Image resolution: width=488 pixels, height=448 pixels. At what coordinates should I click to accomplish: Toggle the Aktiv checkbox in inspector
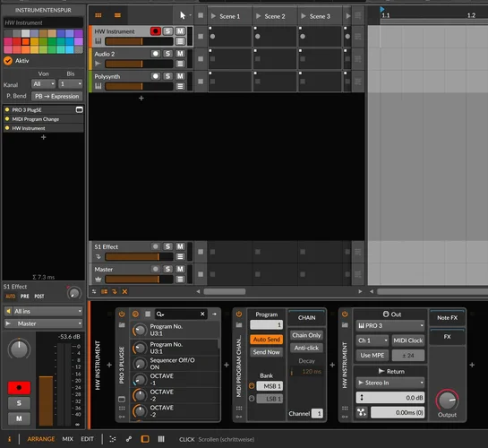pyautogui.click(x=8, y=61)
